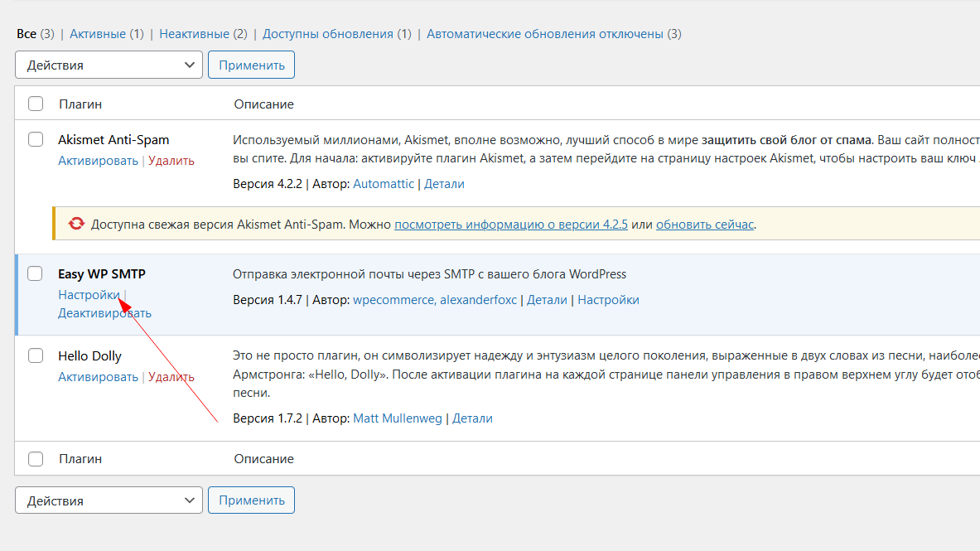Open the top Действия bulk actions dropdown
This screenshot has width=980, height=551.
[109, 65]
